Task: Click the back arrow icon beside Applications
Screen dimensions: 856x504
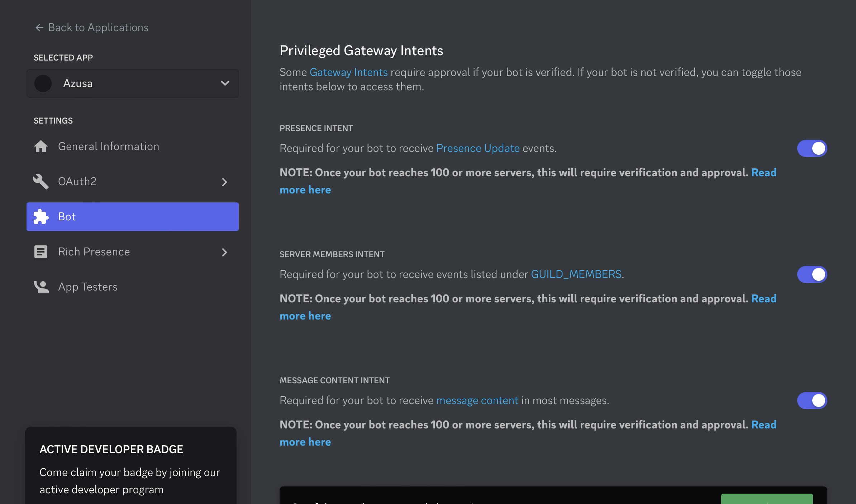Action: coord(39,28)
